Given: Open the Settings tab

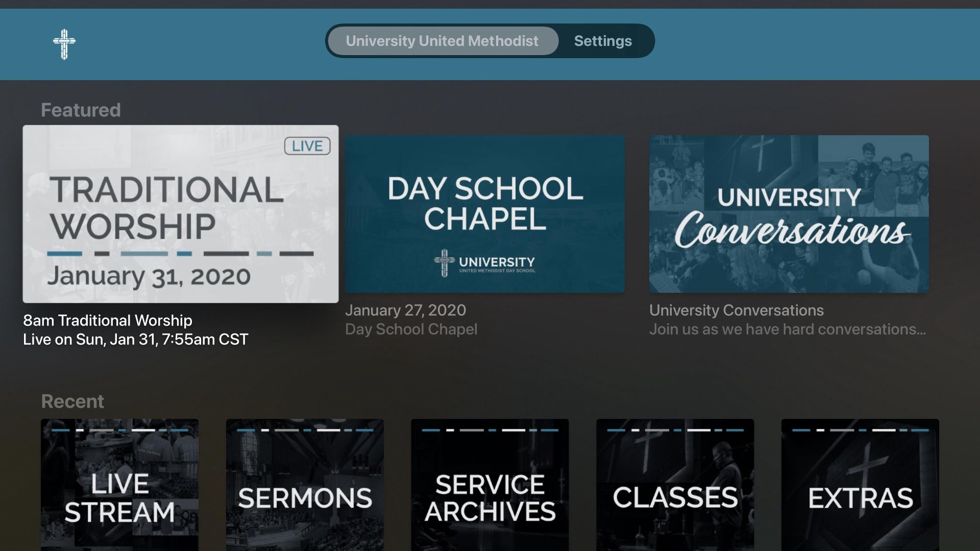Looking at the screenshot, I should click(x=603, y=41).
